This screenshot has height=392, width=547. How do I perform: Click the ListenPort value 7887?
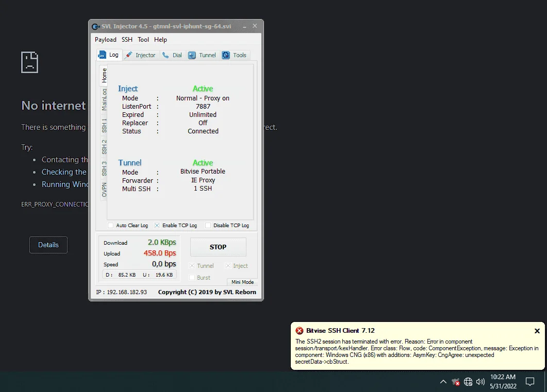coord(203,107)
